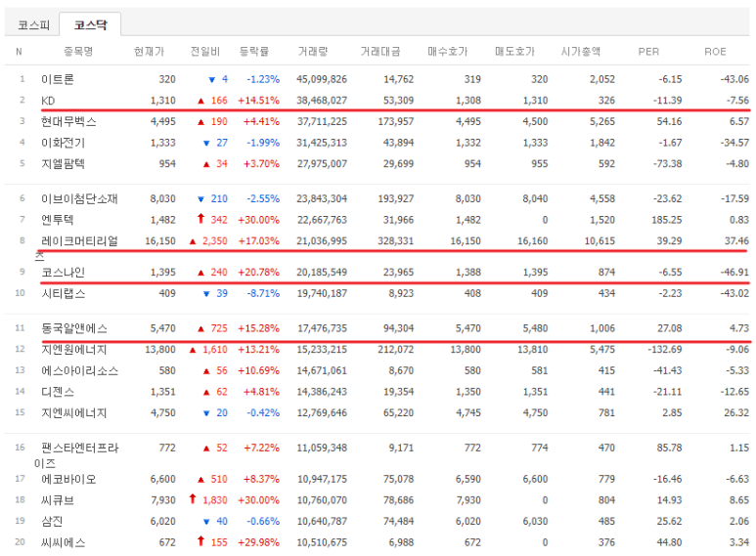This screenshot has height=556, width=756.
Task: Click 지엔씨에너지 ROE value 26.32
Action: (x=736, y=413)
